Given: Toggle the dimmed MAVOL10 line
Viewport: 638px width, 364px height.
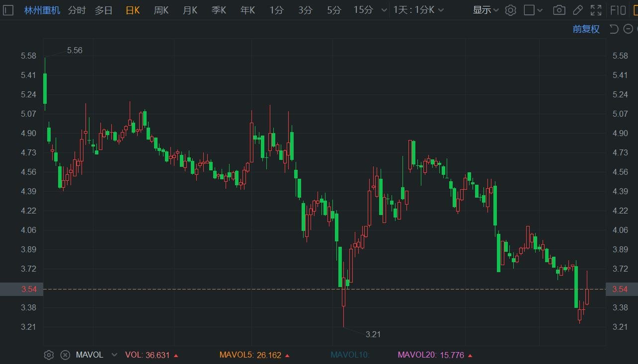Looking at the screenshot, I should click(350, 355).
